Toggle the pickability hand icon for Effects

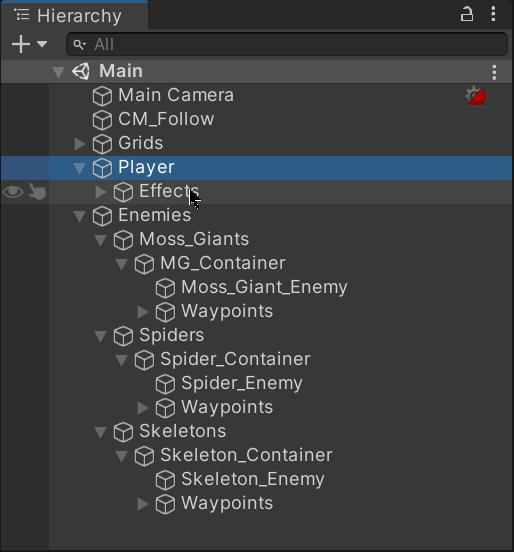[37, 192]
